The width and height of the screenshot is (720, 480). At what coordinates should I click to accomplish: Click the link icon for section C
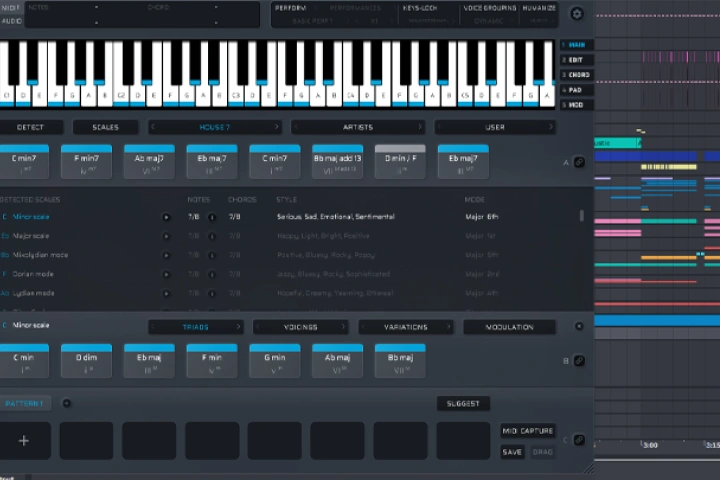[x=579, y=440]
